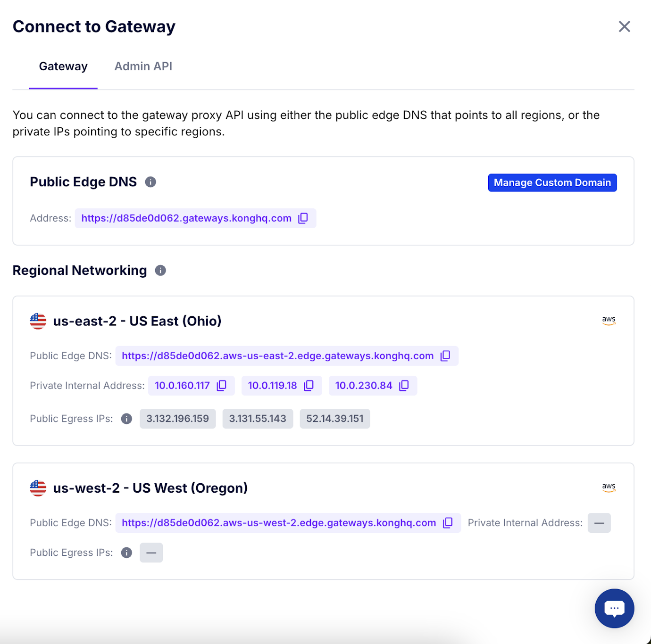Copy the us-east-2 edge DNS address
Image resolution: width=651 pixels, height=644 pixels.
[445, 356]
